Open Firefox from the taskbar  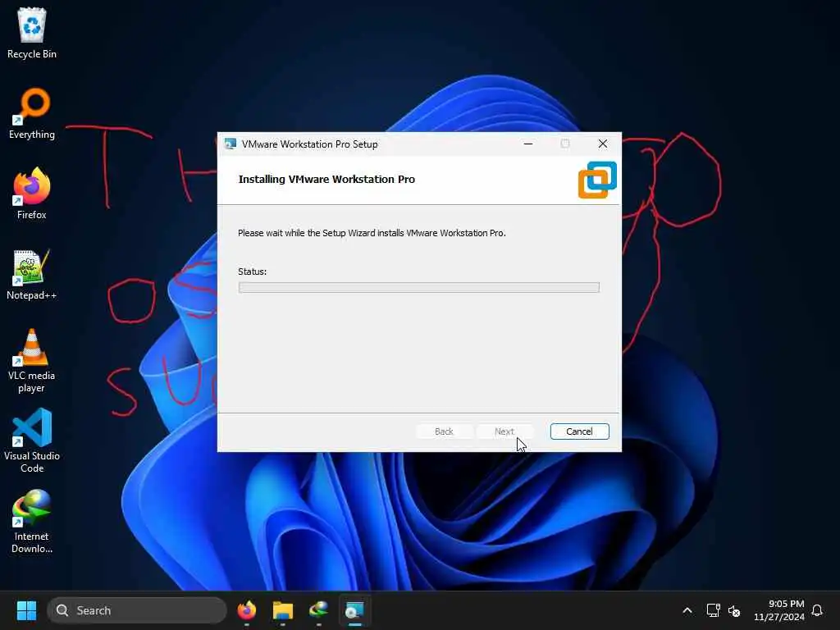[x=246, y=610]
